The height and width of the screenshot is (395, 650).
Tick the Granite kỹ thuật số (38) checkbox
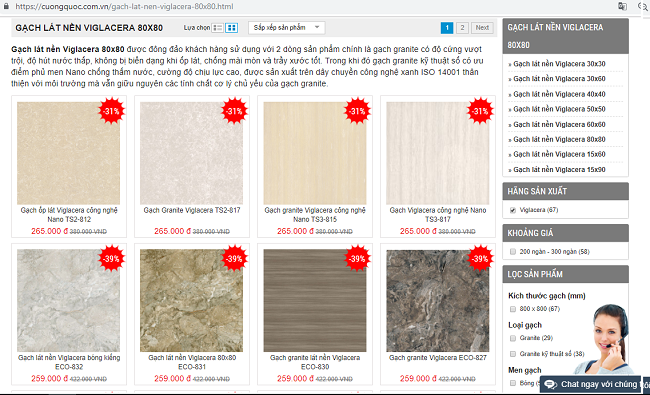(513, 354)
